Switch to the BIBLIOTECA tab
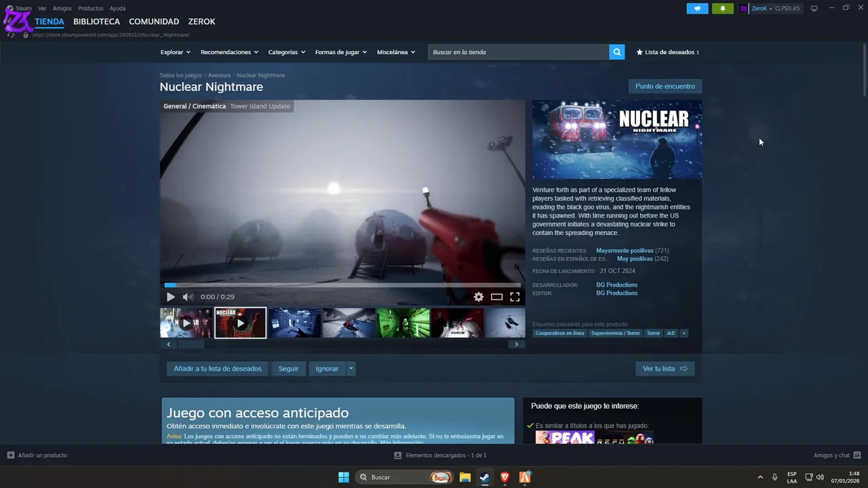This screenshot has height=488, width=868. point(96,22)
